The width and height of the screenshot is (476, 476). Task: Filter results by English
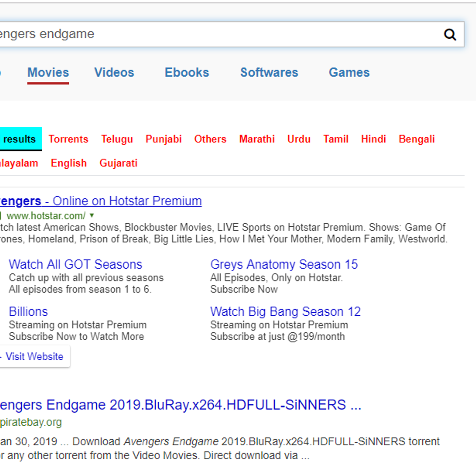(69, 163)
